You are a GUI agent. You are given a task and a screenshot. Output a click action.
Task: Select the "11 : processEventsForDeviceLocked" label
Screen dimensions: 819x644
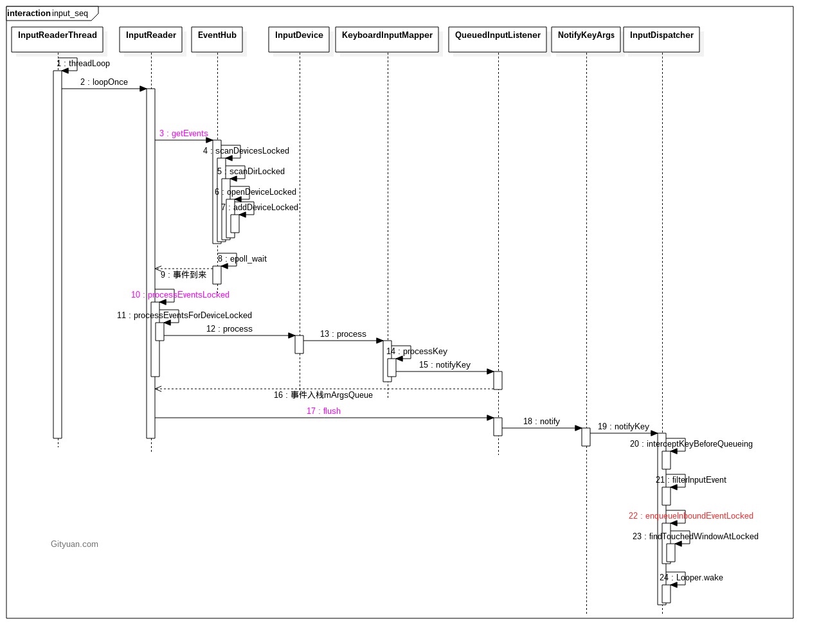(x=184, y=316)
